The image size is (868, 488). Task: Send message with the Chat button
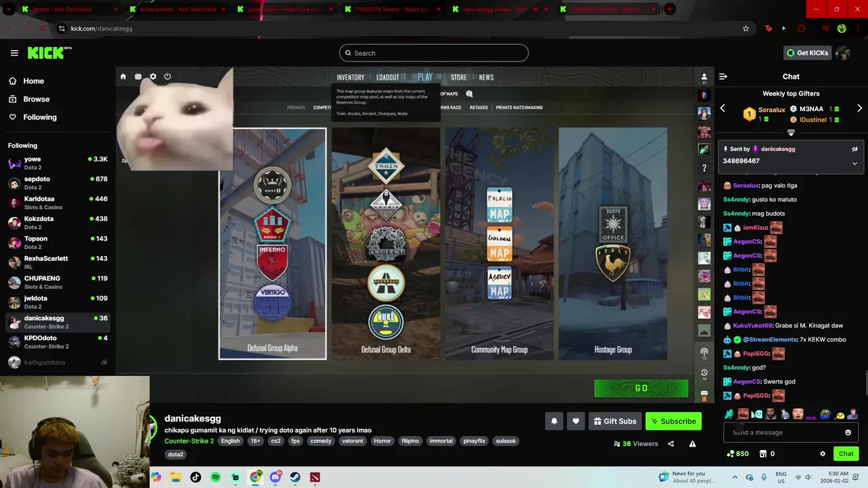coord(846,453)
